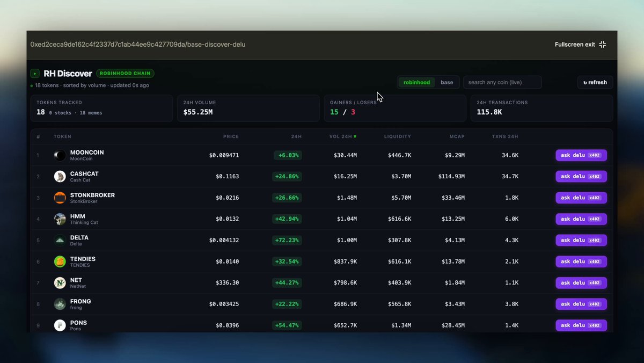This screenshot has height=363, width=644.
Task: Click the CASHCAT market cap $114.93M
Action: pos(451,177)
